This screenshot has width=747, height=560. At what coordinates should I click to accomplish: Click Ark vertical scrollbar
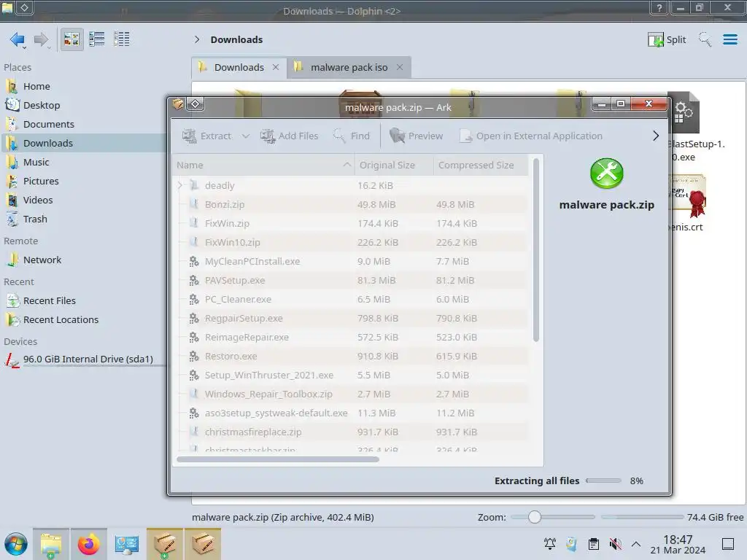click(x=536, y=250)
